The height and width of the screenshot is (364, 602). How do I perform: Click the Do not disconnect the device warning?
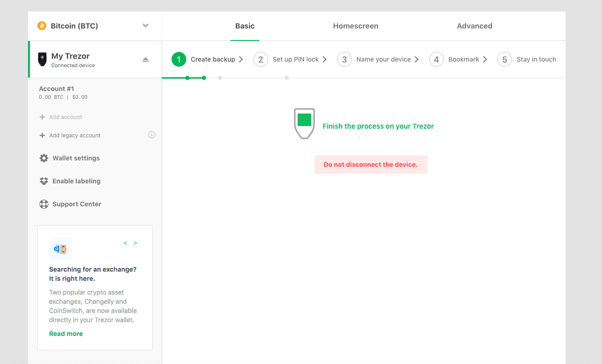click(371, 165)
